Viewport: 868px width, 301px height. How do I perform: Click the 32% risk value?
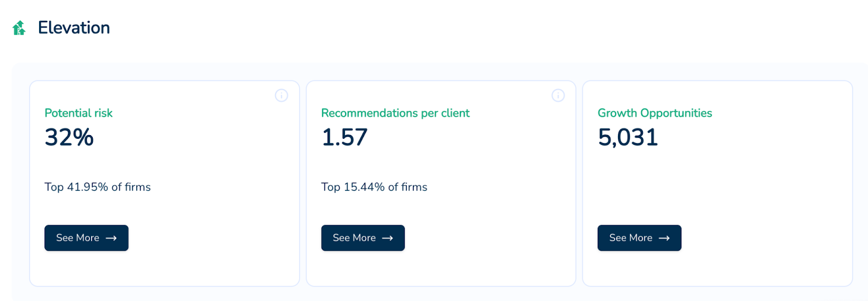(69, 137)
